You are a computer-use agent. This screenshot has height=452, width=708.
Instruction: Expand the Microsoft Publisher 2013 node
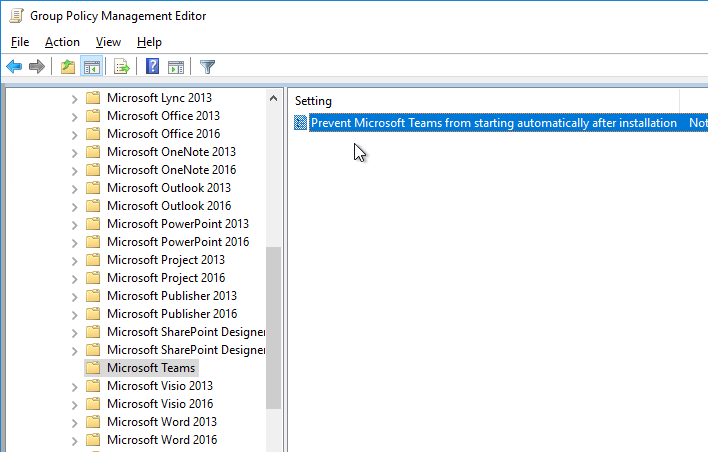coord(75,297)
